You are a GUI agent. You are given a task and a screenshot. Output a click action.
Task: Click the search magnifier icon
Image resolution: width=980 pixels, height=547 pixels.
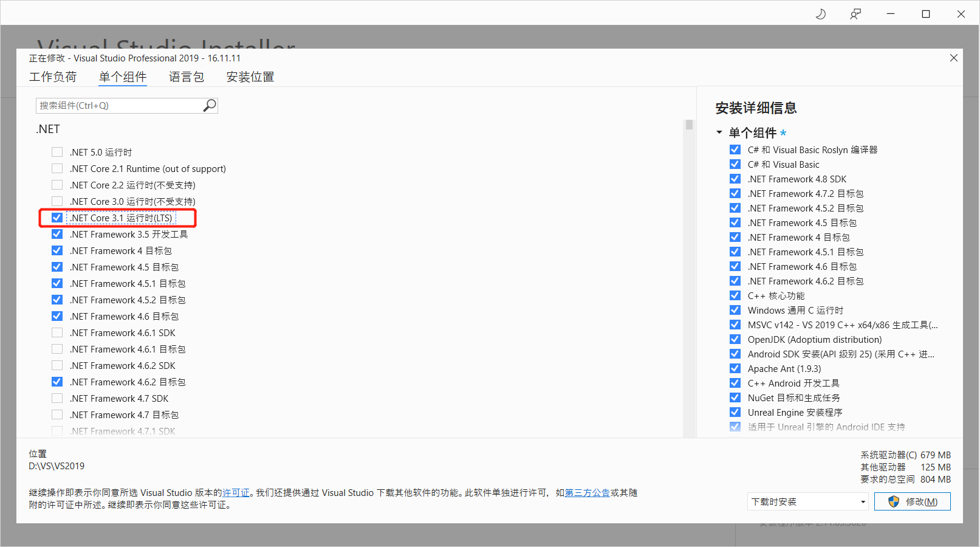[x=210, y=105]
